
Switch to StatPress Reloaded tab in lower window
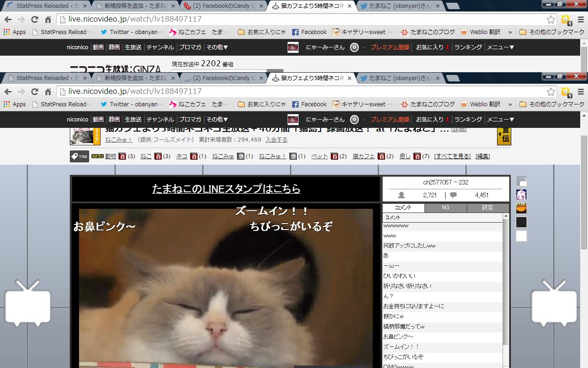coord(47,78)
